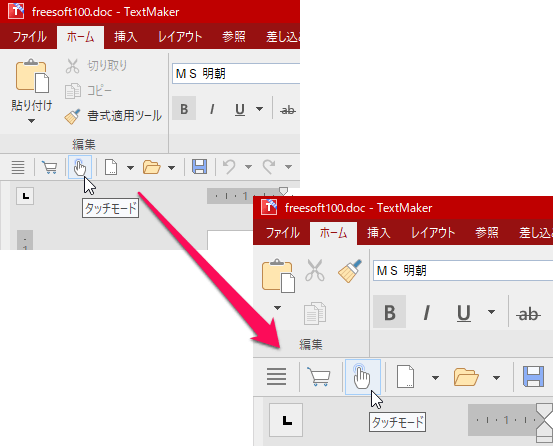
Task: Click shopping cart icon in lower window
Action: (319, 377)
